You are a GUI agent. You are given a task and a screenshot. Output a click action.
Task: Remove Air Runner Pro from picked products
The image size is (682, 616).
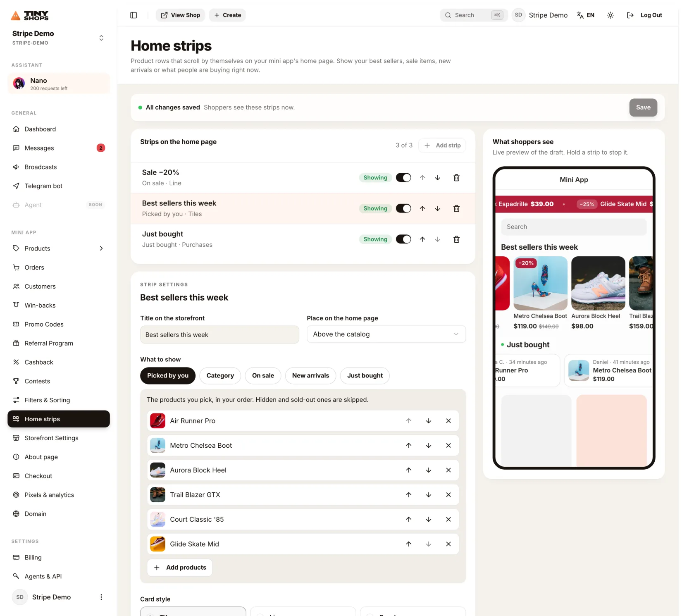point(448,421)
